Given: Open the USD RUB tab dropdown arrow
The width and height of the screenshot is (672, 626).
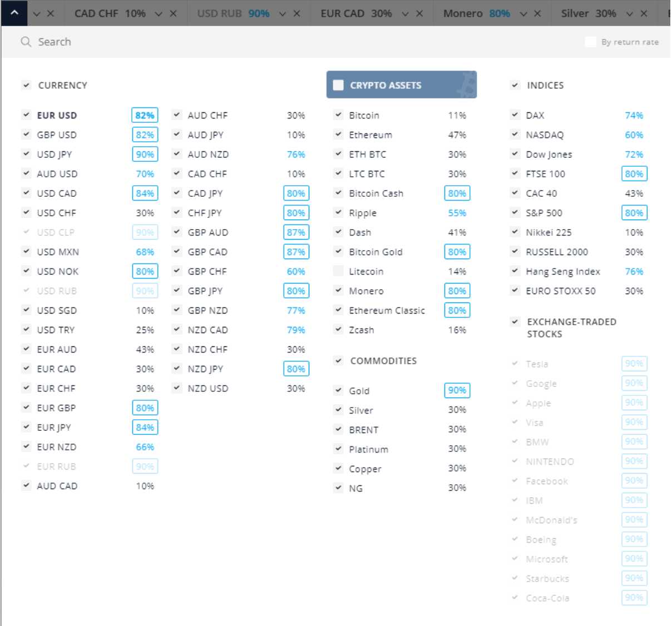Looking at the screenshot, I should [x=283, y=13].
